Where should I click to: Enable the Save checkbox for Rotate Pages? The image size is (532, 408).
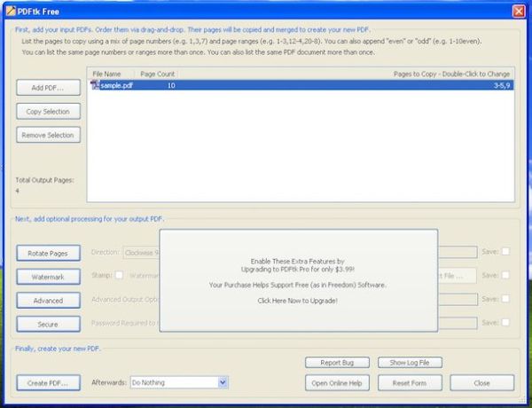point(505,252)
